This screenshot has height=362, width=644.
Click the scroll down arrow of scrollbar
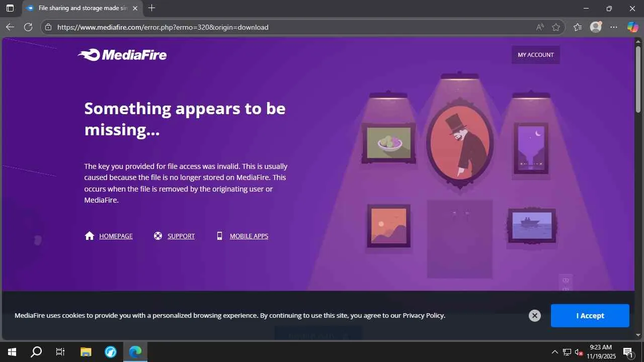[x=639, y=335]
